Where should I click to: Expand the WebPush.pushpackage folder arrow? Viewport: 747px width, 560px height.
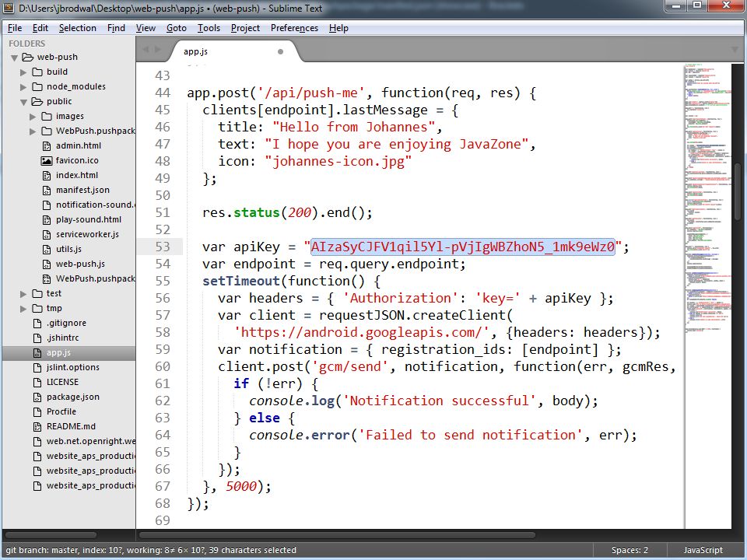[x=33, y=131]
